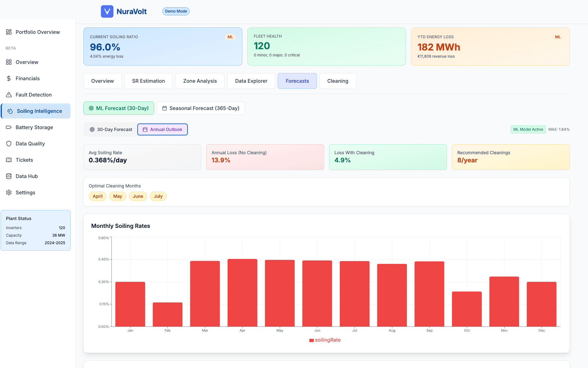Select the July cleaning month chip

[x=158, y=196]
